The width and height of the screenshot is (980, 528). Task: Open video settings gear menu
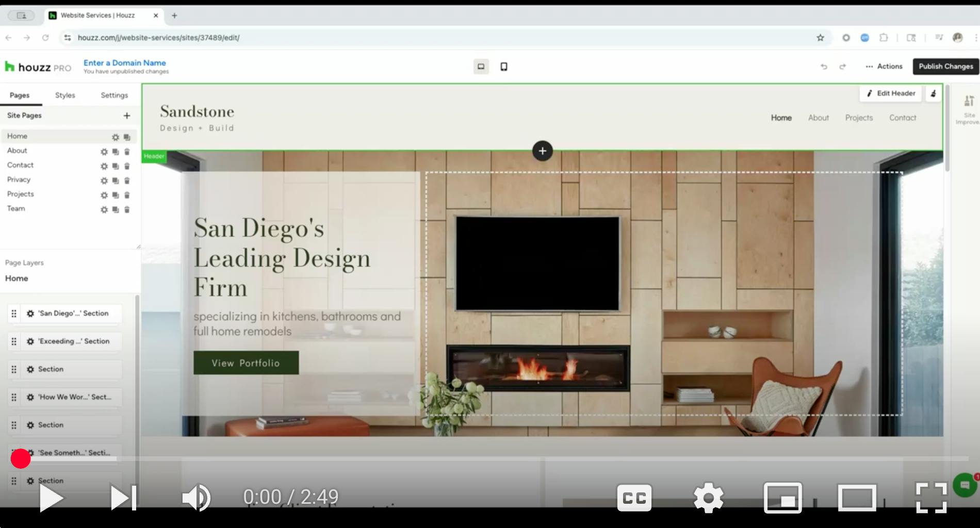tap(708, 498)
